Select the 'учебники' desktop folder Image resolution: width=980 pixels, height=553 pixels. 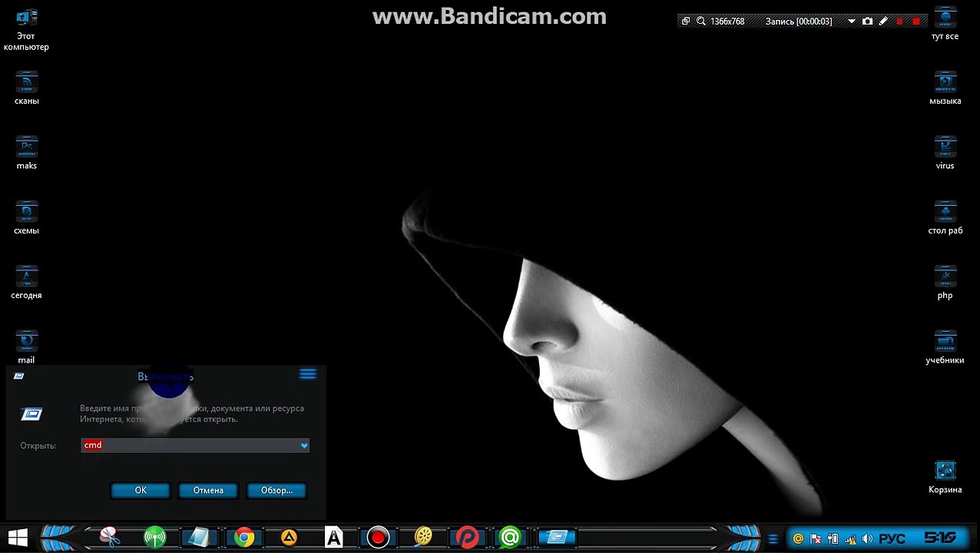(x=945, y=346)
